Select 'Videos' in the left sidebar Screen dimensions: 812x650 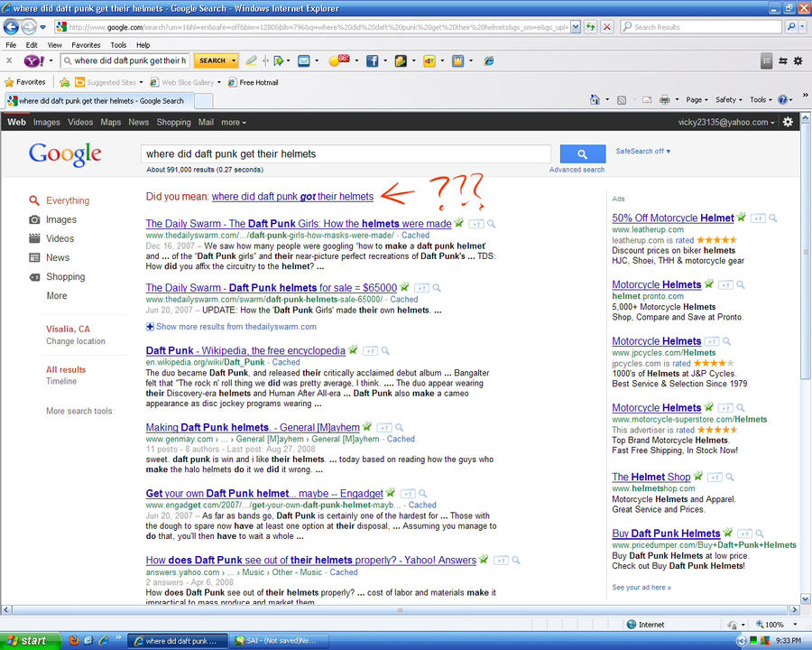click(60, 238)
